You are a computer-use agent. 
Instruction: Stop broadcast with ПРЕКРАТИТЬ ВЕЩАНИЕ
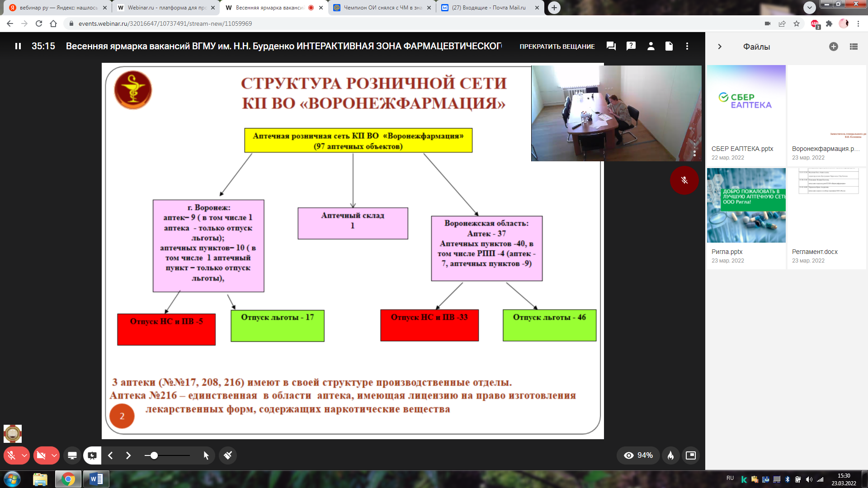coord(557,47)
